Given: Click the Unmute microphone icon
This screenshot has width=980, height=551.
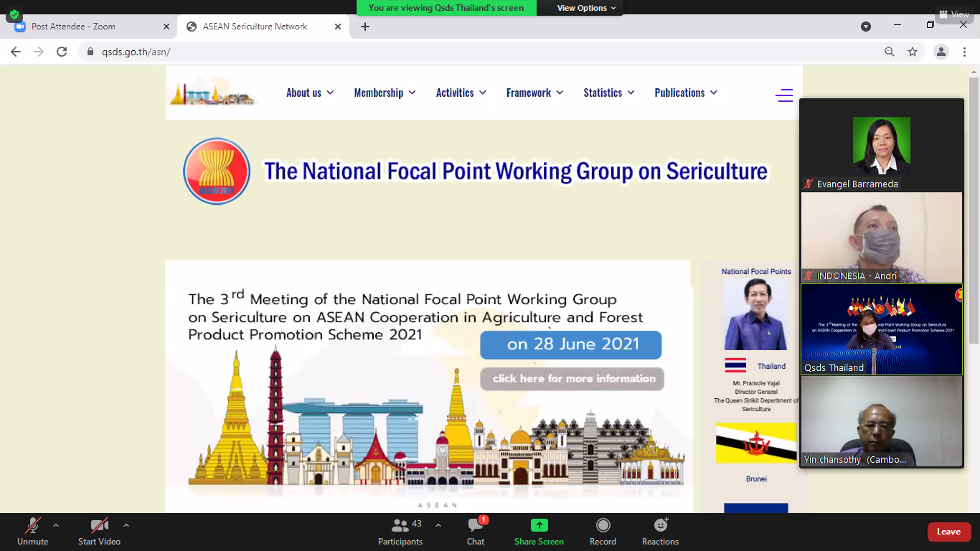Looking at the screenshot, I should tap(33, 525).
